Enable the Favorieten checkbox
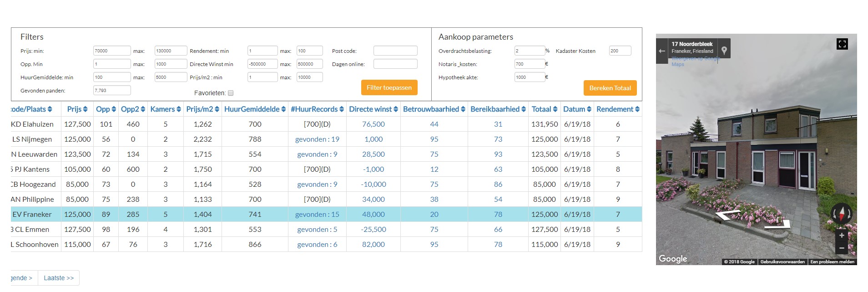Screen dimensions: 868x292 [231, 93]
